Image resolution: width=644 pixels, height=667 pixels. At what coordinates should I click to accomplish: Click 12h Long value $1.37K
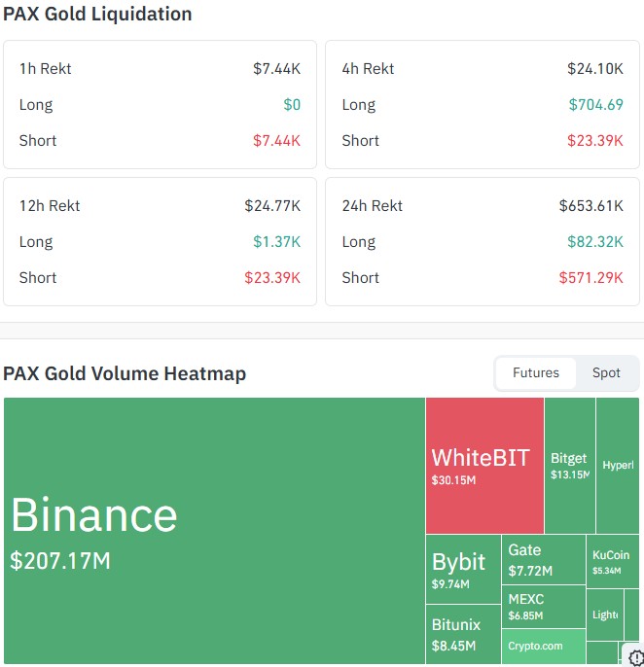pyautogui.click(x=276, y=241)
